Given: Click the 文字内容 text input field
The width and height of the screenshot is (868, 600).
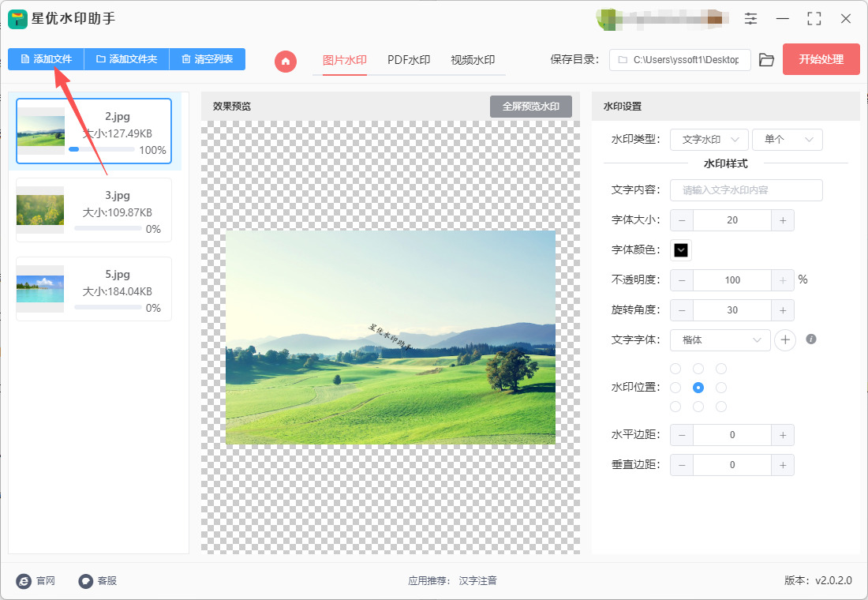Looking at the screenshot, I should pos(746,190).
